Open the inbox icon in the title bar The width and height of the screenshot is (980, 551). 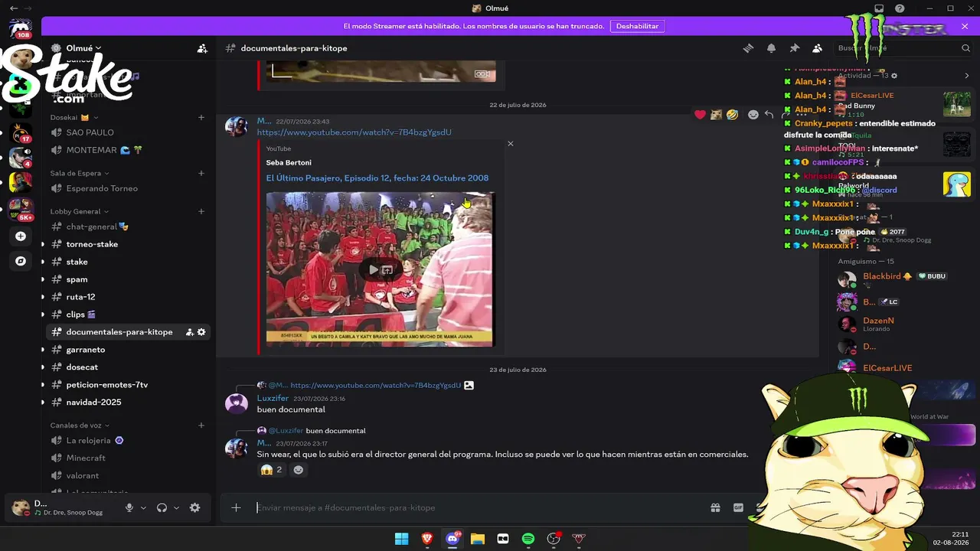click(879, 8)
